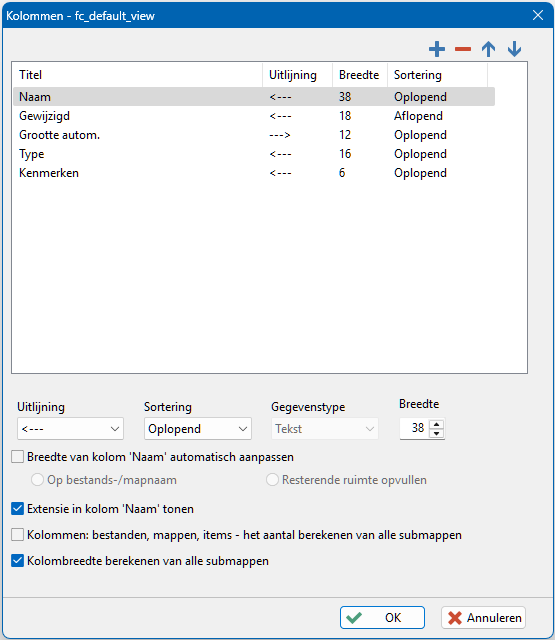Click the Annuleren button

click(x=484, y=618)
